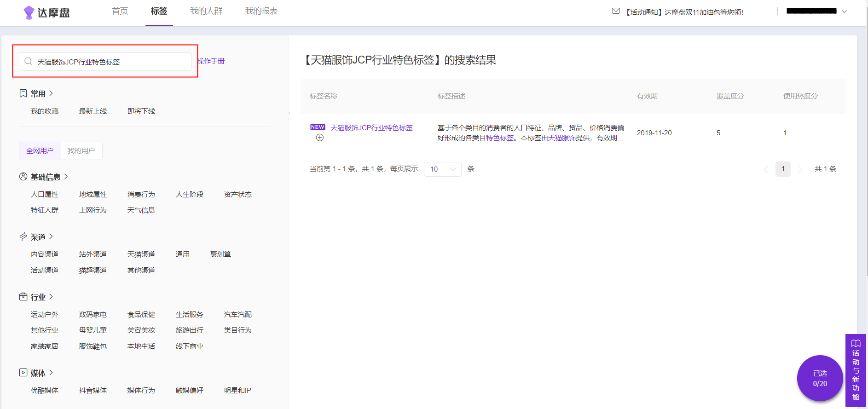Select 服饰鞋包 industry

[93, 346]
